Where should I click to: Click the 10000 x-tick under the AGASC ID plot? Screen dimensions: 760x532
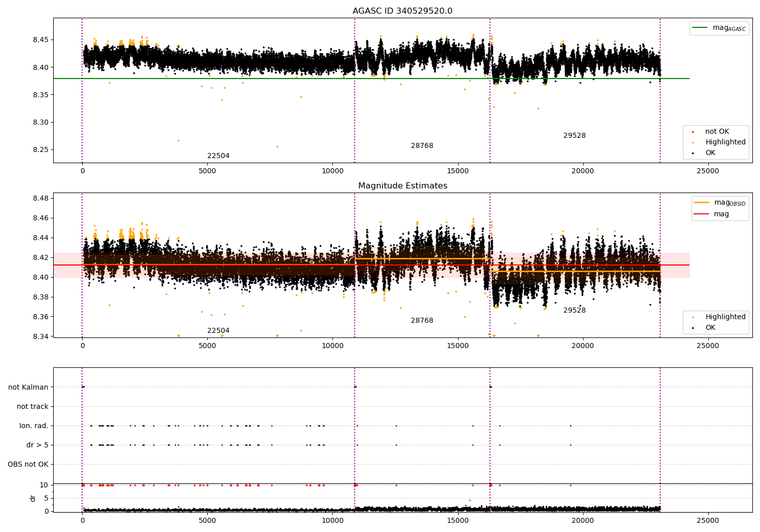(332, 171)
